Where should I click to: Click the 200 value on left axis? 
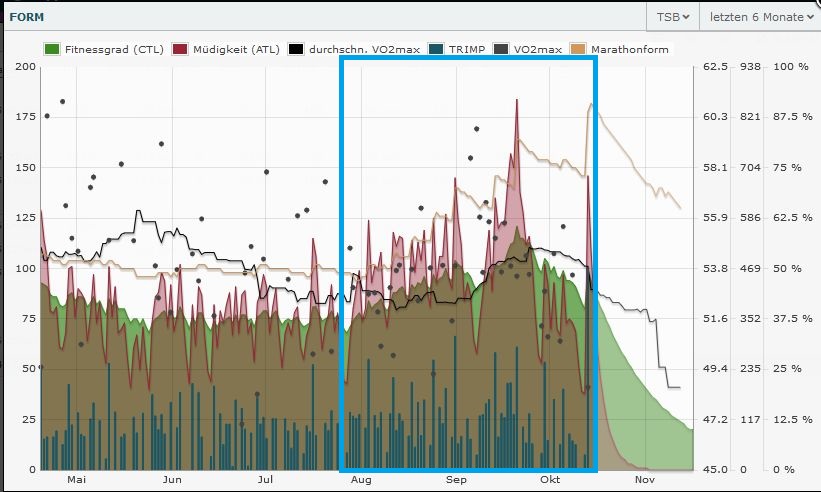[24, 67]
